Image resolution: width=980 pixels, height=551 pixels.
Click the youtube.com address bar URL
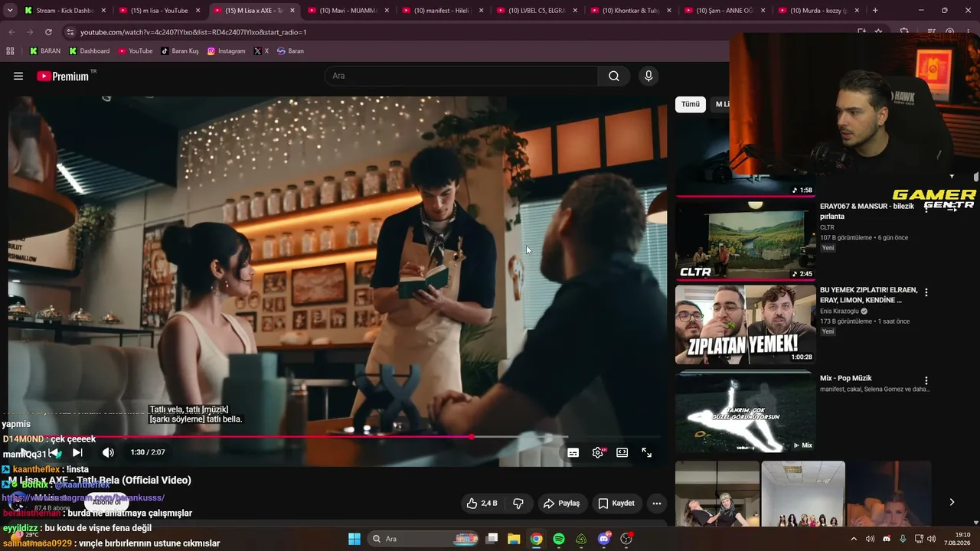[x=194, y=32]
